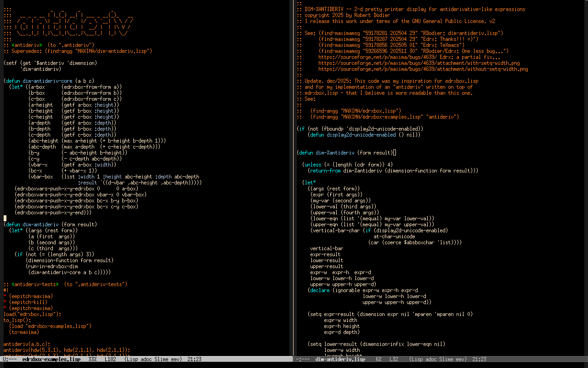Open the without-setq-width.png sourceforge URL
The image size is (588, 368).
[423, 69]
